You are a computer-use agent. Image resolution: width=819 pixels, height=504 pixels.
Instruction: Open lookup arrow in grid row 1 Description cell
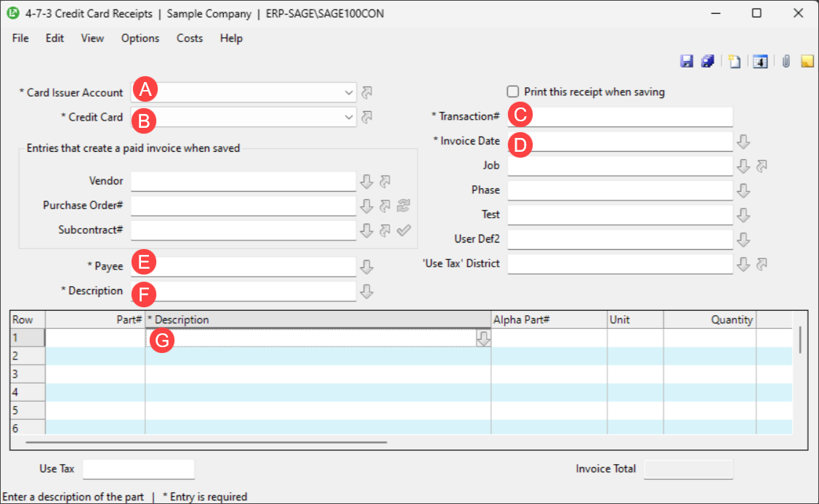(x=483, y=338)
